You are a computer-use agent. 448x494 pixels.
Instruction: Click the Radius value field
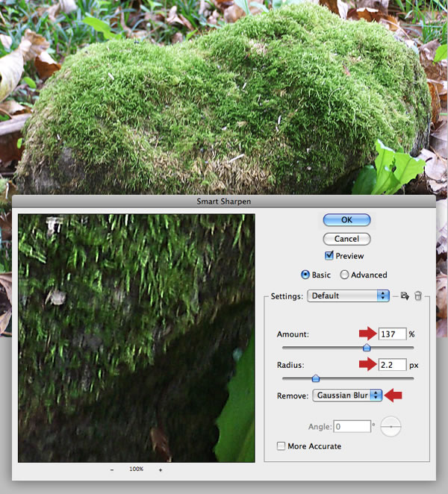392,365
